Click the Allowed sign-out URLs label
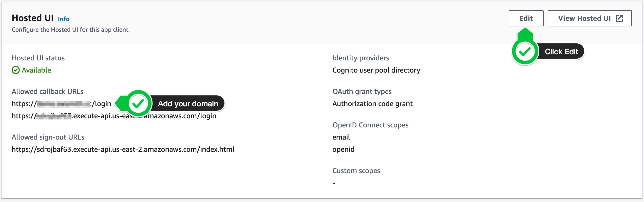This screenshot has height=202, width=644. 48,137
